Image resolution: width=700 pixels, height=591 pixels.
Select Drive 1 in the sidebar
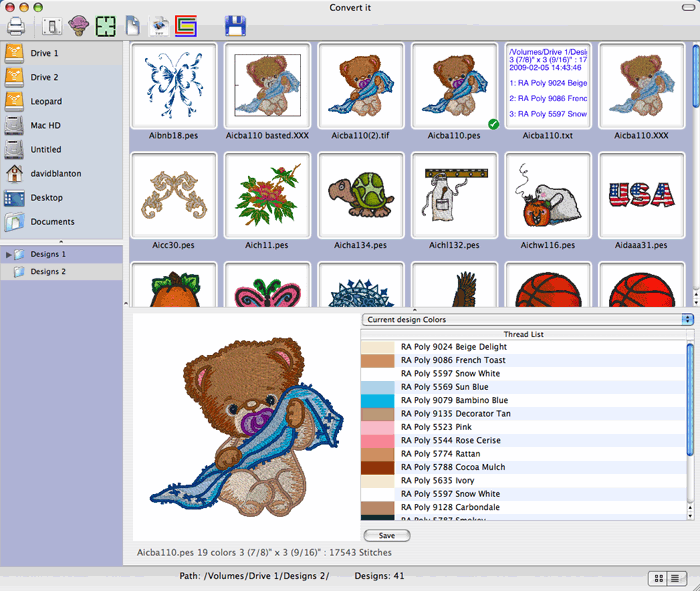coord(61,53)
